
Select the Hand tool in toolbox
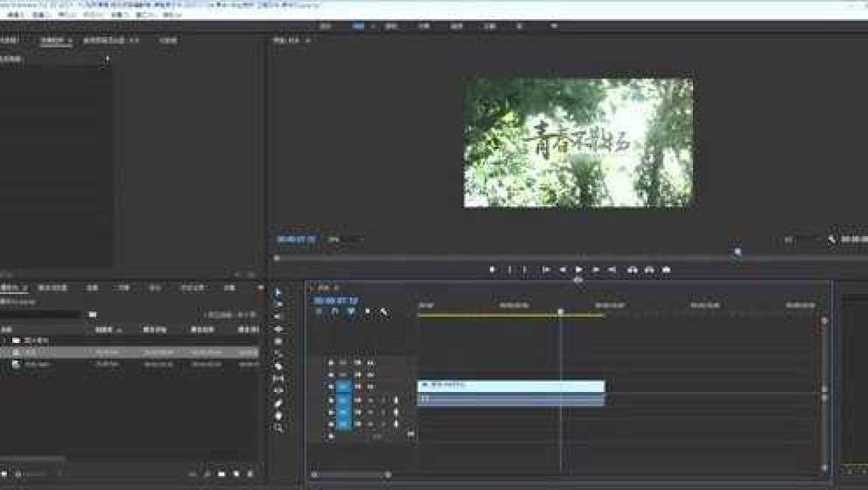click(x=278, y=415)
